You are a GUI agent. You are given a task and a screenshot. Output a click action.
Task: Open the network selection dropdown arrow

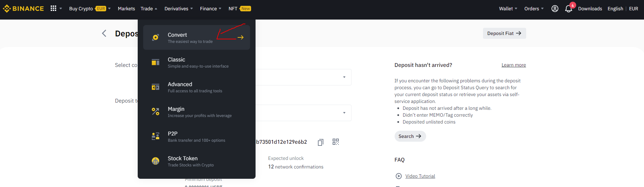click(344, 113)
